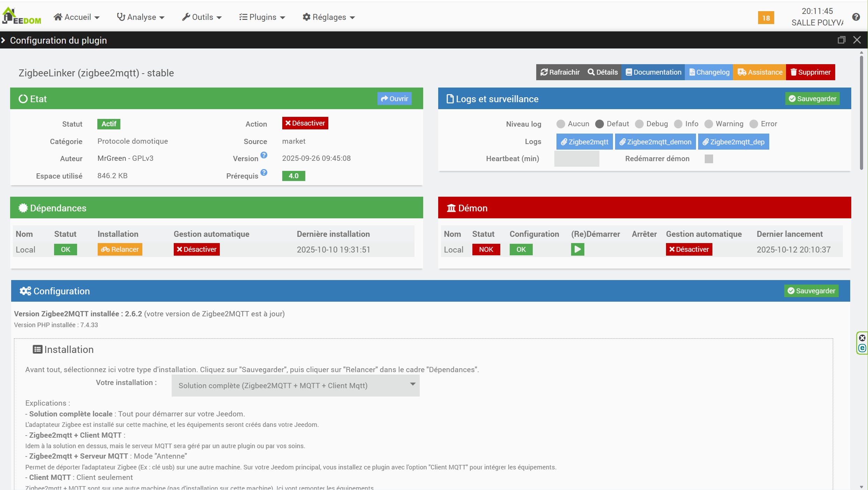The height and width of the screenshot is (490, 868).
Task: Open the Réglages dropdown menu
Action: (329, 17)
